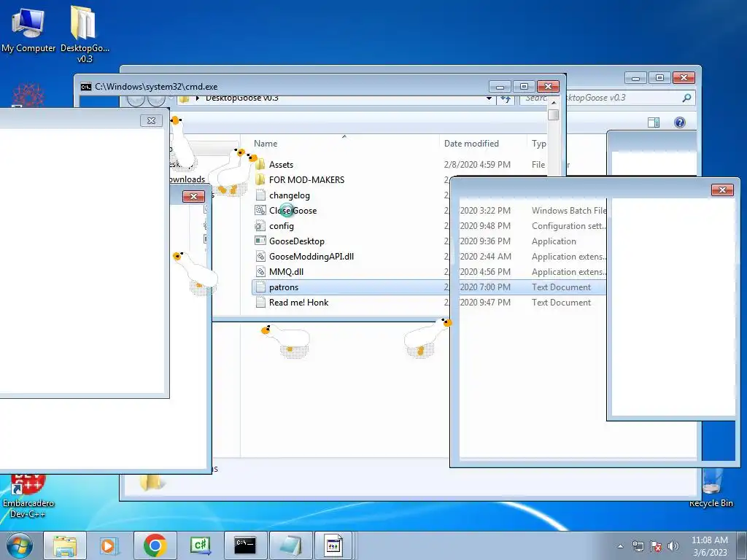Sort files by the Name column
747x560 pixels.
266,144
